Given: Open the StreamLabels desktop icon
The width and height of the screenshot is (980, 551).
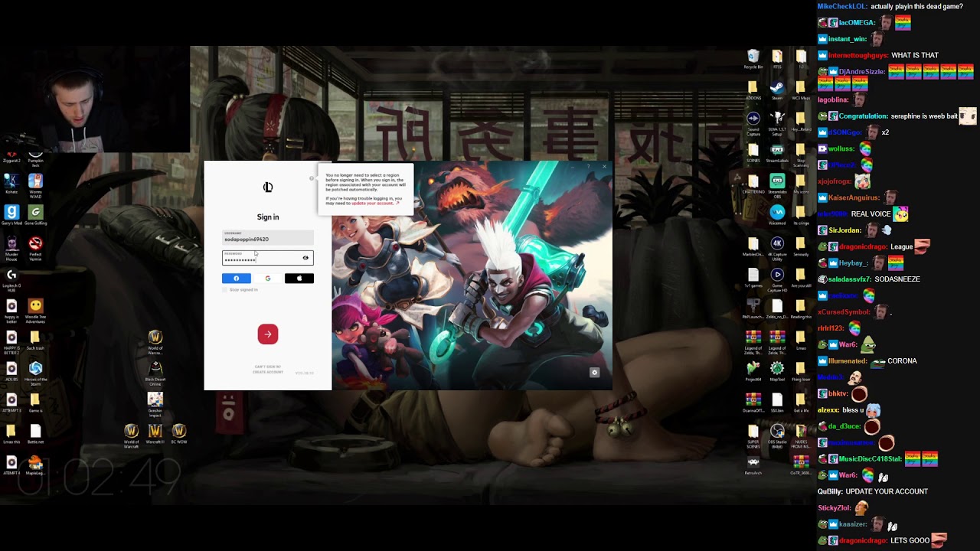Looking at the screenshot, I should click(x=777, y=153).
